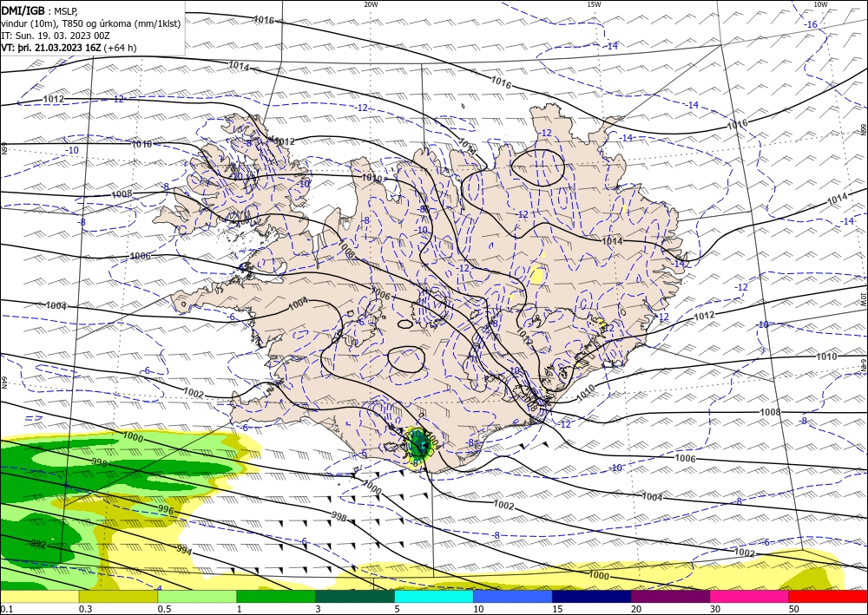
Task: Select the dark green 3–5 legend swatch
Action: (x=355, y=597)
